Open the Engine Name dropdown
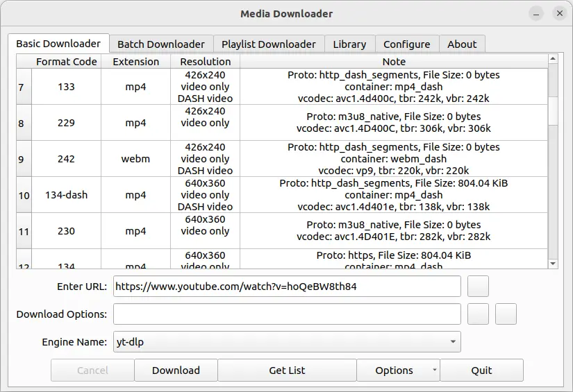Image resolution: width=573 pixels, height=392 pixels. (x=286, y=341)
